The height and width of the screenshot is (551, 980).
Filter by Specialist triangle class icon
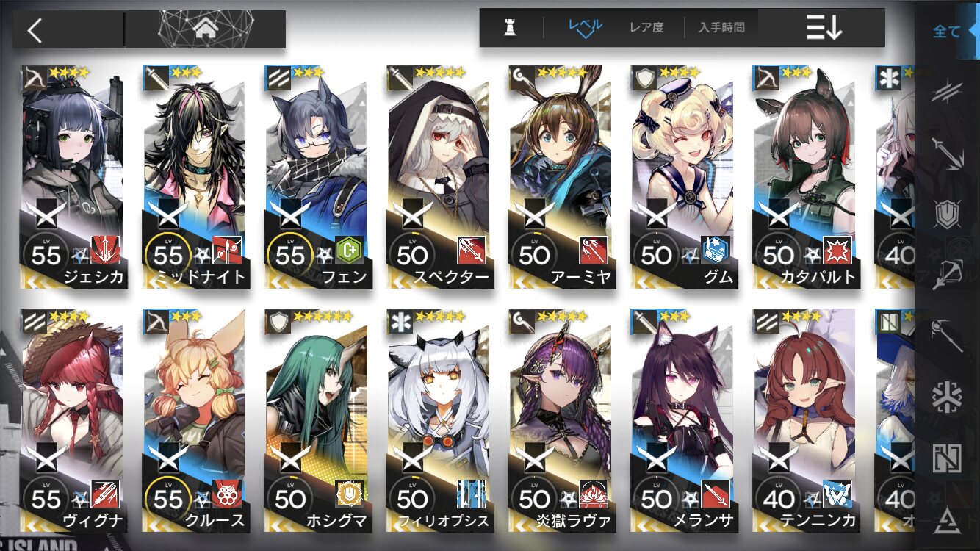948,519
